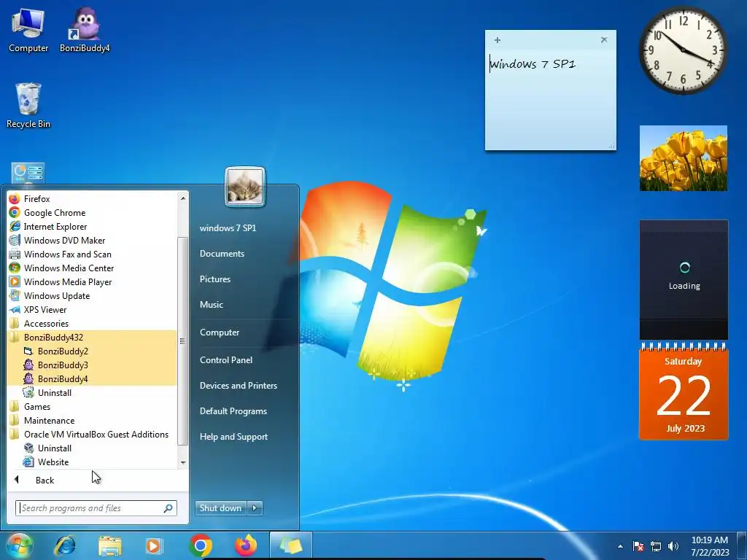Image resolution: width=747 pixels, height=560 pixels.
Task: Open Google Chrome from the taskbar
Action: (x=201, y=545)
